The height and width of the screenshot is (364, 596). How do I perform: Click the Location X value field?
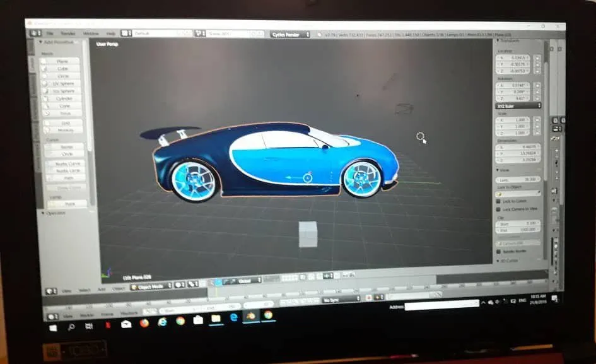513,58
